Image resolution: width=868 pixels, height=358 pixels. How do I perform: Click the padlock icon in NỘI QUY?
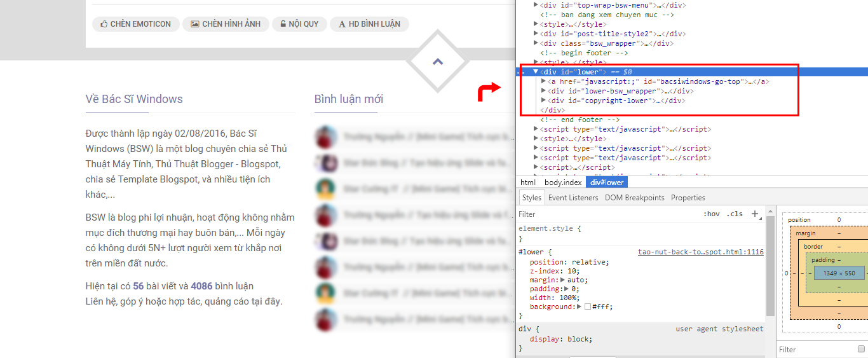(x=283, y=24)
